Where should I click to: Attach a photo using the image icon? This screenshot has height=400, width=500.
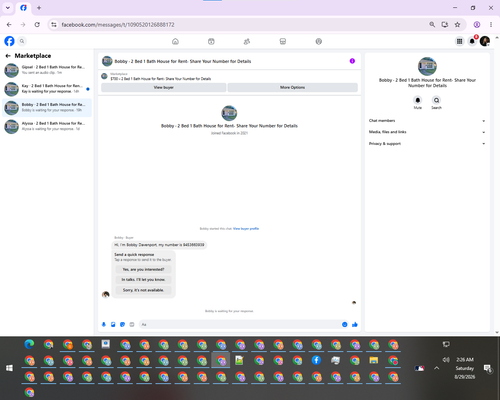pos(113,324)
